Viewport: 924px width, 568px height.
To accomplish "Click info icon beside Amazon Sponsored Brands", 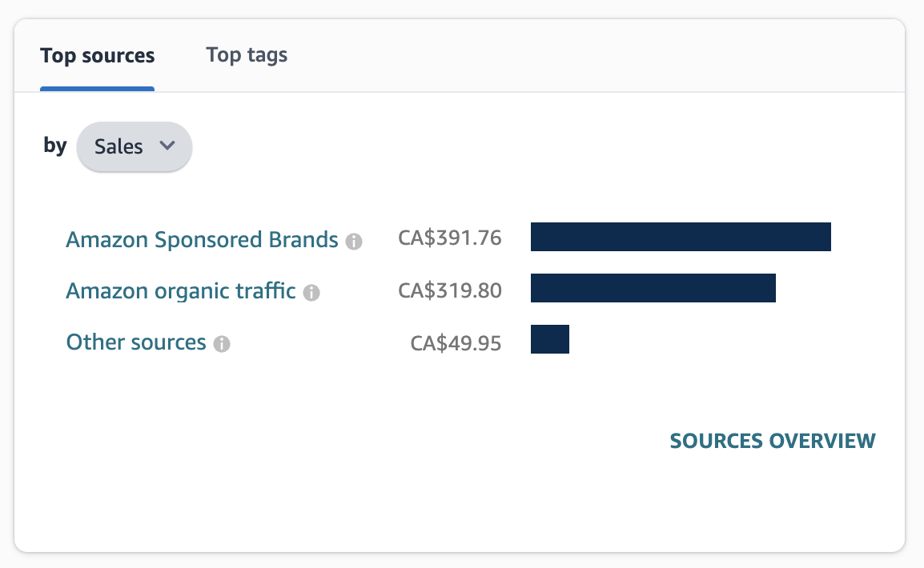I will 354,241.
